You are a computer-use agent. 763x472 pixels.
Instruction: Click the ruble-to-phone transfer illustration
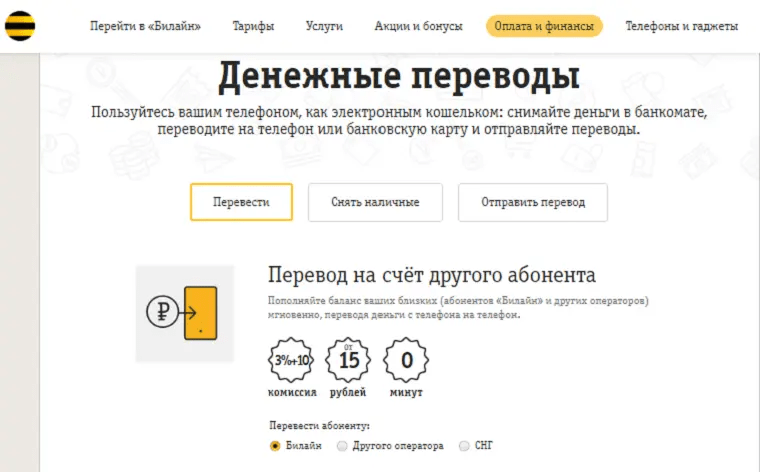click(185, 313)
